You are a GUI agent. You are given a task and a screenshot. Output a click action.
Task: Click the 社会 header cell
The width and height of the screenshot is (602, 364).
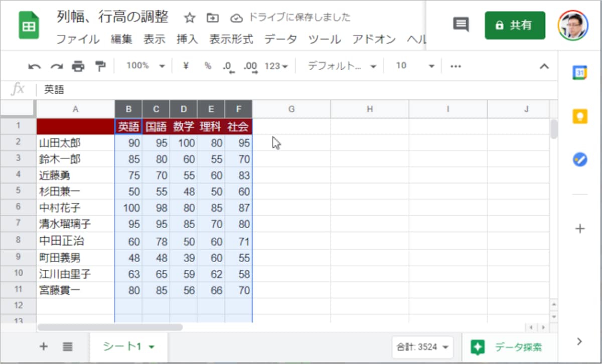tap(238, 126)
